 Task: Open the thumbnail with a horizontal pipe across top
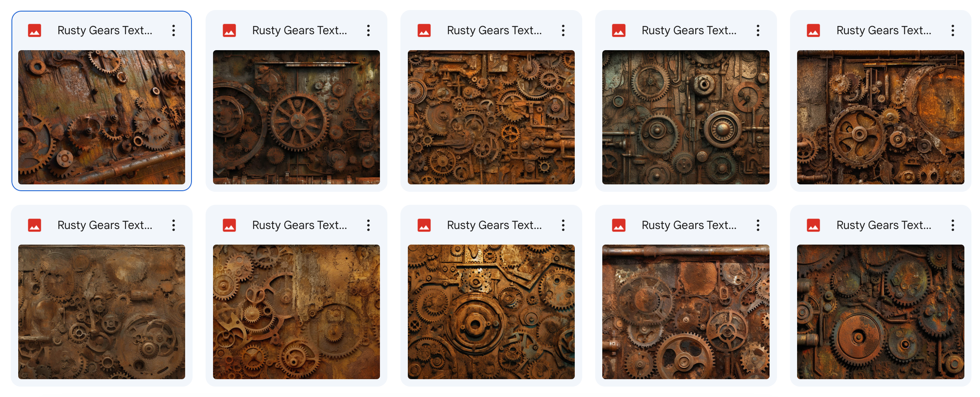coord(686,312)
